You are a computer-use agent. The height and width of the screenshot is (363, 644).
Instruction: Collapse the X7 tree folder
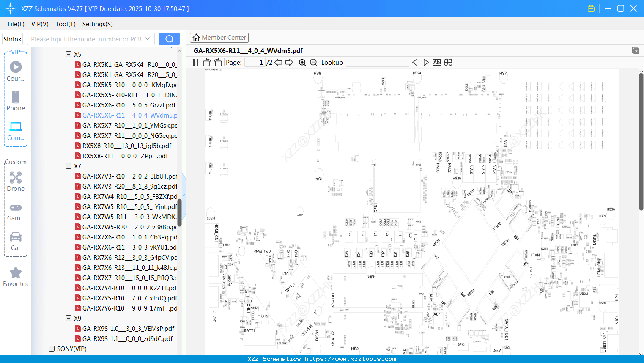click(x=69, y=166)
